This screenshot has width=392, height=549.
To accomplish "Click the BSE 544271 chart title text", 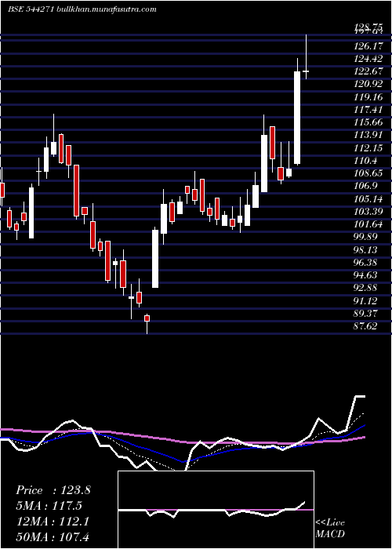I will click(x=30, y=9).
